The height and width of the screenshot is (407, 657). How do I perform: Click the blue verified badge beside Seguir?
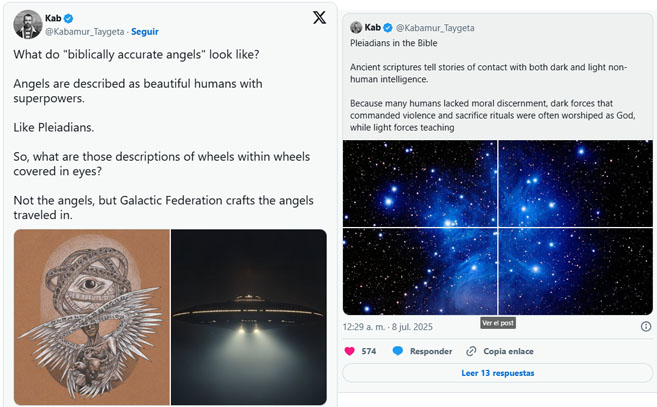click(70, 18)
